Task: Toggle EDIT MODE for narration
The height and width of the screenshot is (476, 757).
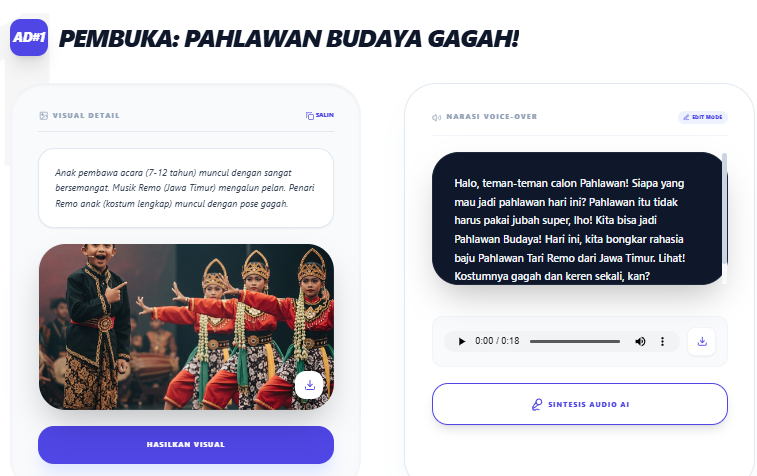Action: coord(702,117)
